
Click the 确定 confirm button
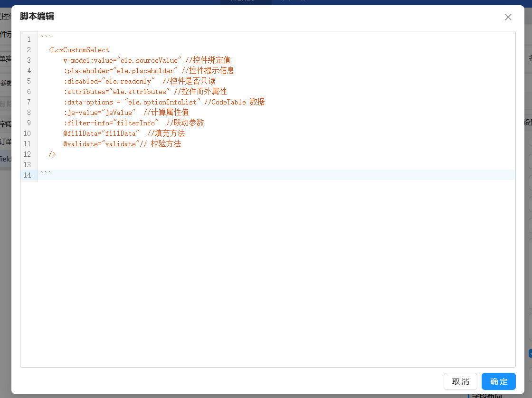point(498,381)
